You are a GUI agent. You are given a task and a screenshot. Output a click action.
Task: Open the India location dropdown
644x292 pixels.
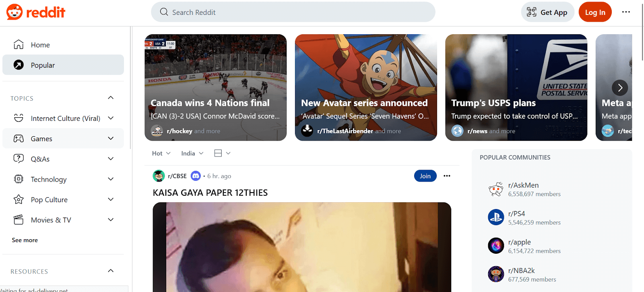[192, 153]
